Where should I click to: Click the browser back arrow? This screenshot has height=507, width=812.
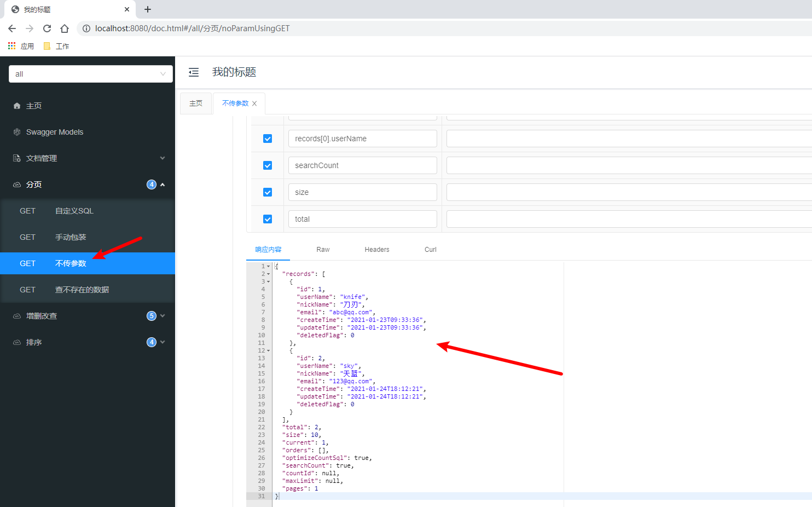click(x=12, y=28)
